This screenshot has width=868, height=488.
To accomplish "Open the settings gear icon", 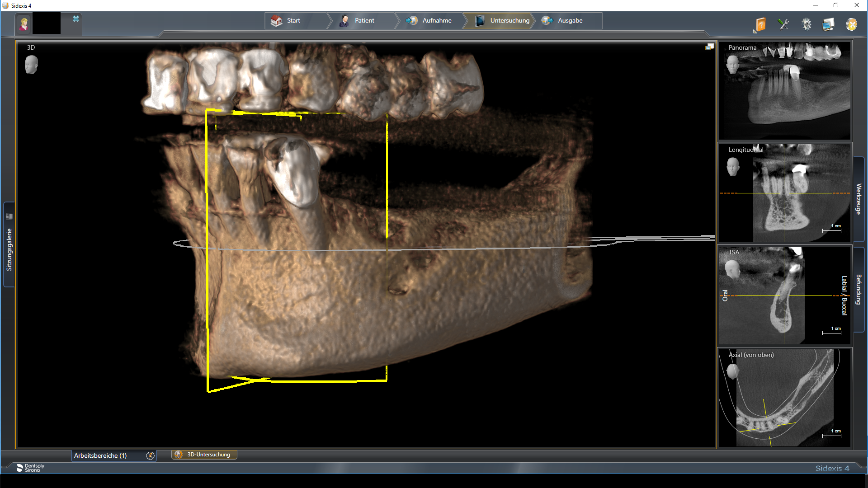I will click(807, 24).
